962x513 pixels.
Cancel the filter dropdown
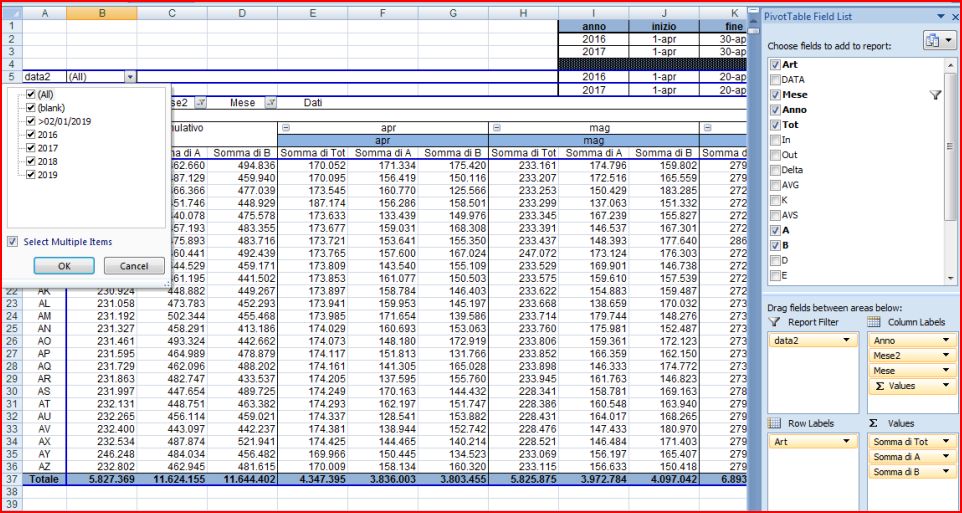pyautogui.click(x=134, y=266)
